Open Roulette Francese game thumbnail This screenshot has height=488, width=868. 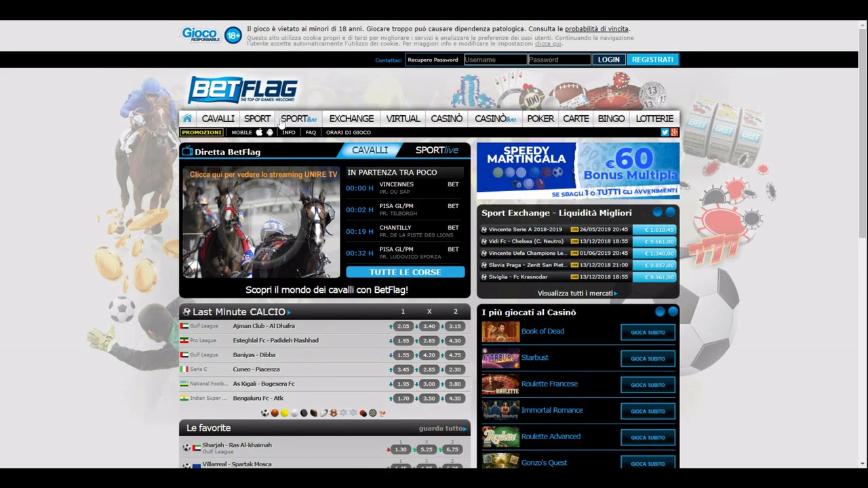pos(500,384)
